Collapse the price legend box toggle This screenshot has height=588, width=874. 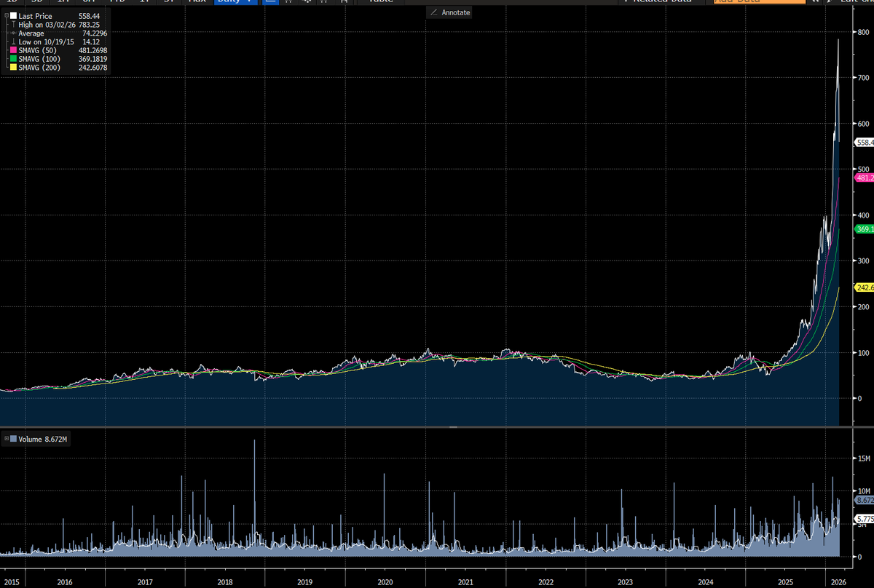coord(7,16)
